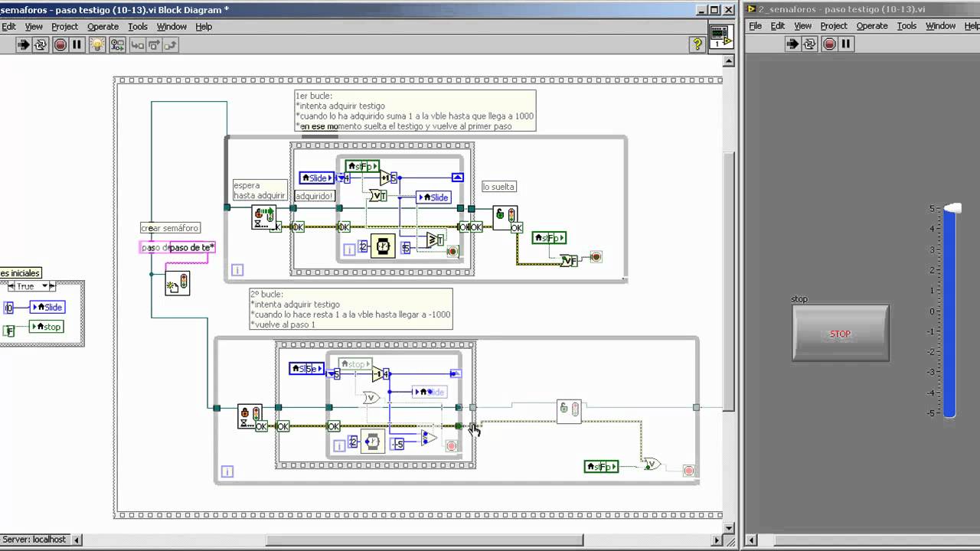
Task: Select Wait (ms) watch icon in second loop
Action: coord(373,442)
